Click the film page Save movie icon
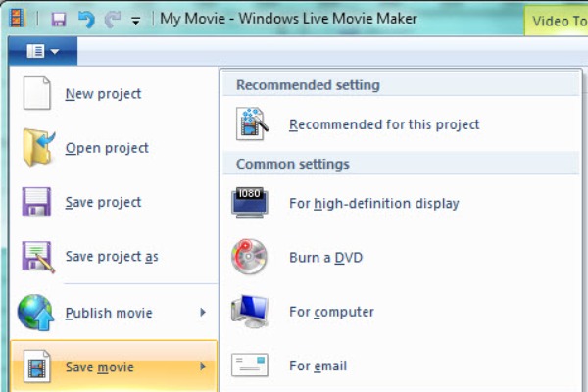 [36, 367]
